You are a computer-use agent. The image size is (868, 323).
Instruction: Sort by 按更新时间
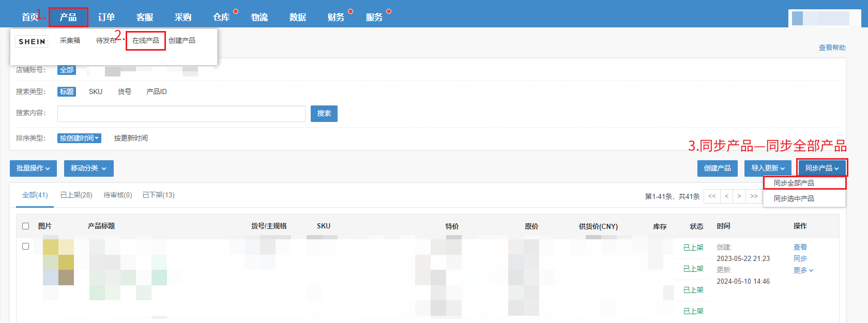pyautogui.click(x=131, y=138)
